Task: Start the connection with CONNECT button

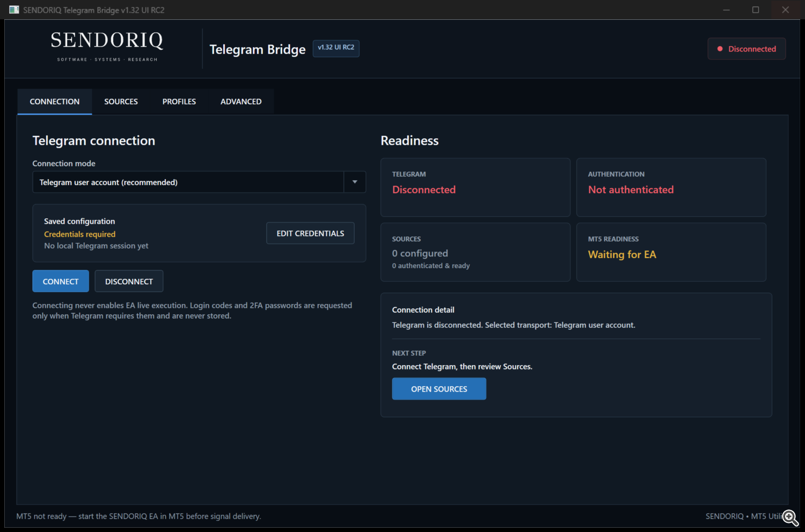Action: coord(61,281)
